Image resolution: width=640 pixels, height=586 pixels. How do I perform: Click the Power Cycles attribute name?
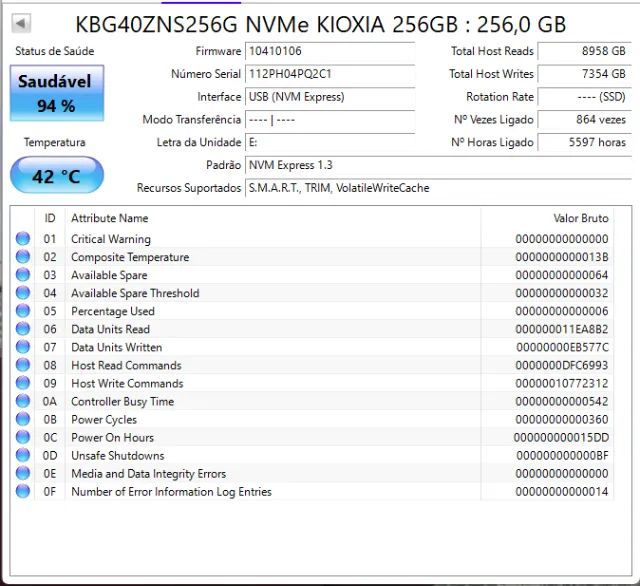pyautogui.click(x=104, y=420)
